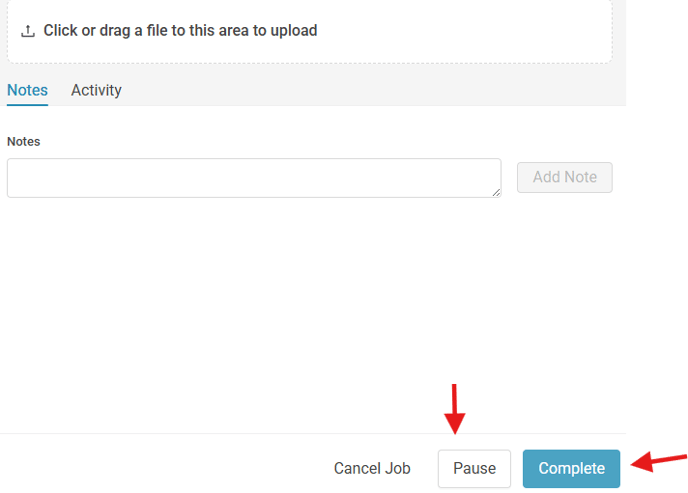Grab the Notes textarea resize handle

(x=496, y=193)
